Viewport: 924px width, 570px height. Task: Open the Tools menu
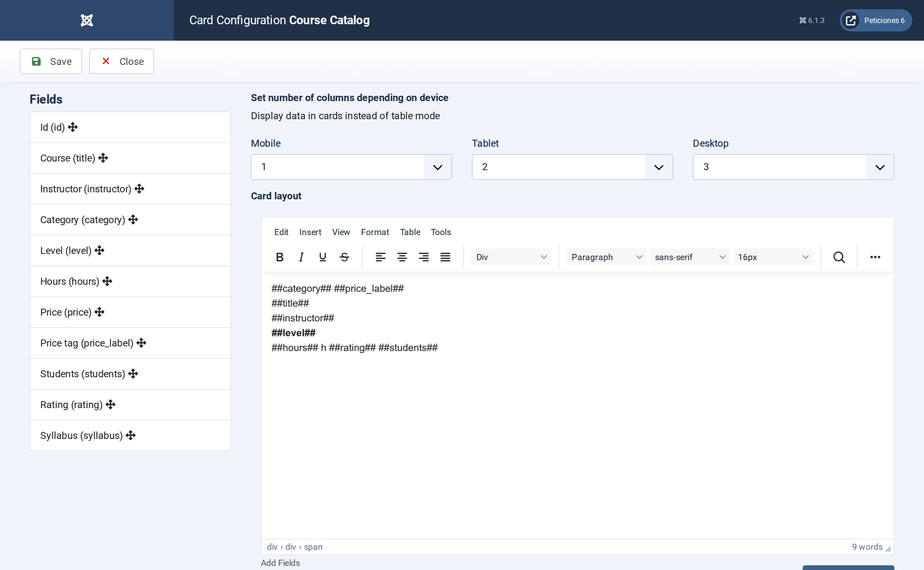pyautogui.click(x=441, y=232)
